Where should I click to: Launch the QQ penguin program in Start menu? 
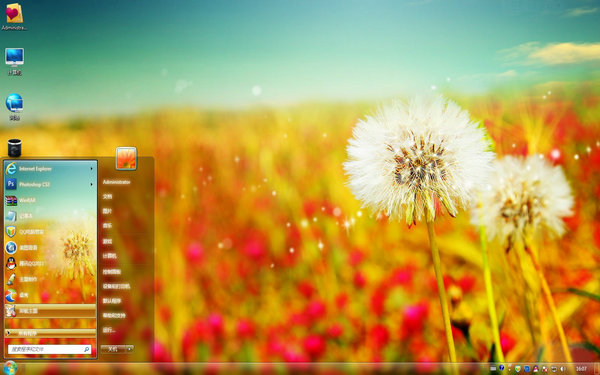tap(50, 264)
